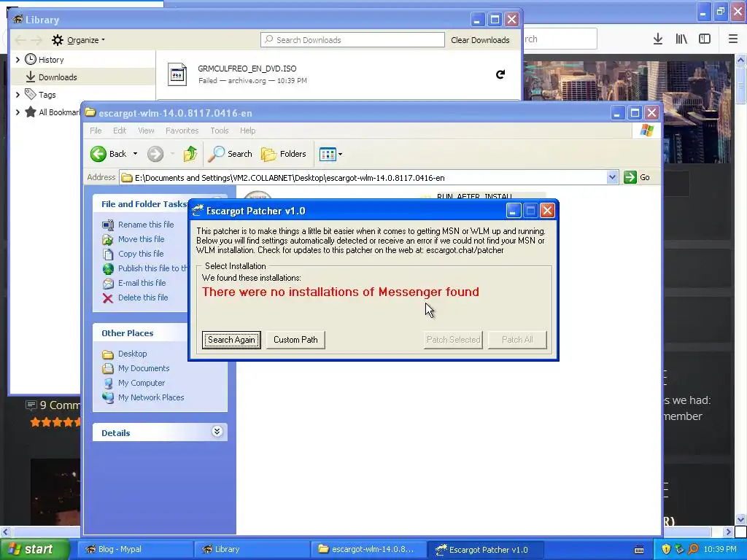Open the browser Library bookshelf icon

(681, 39)
